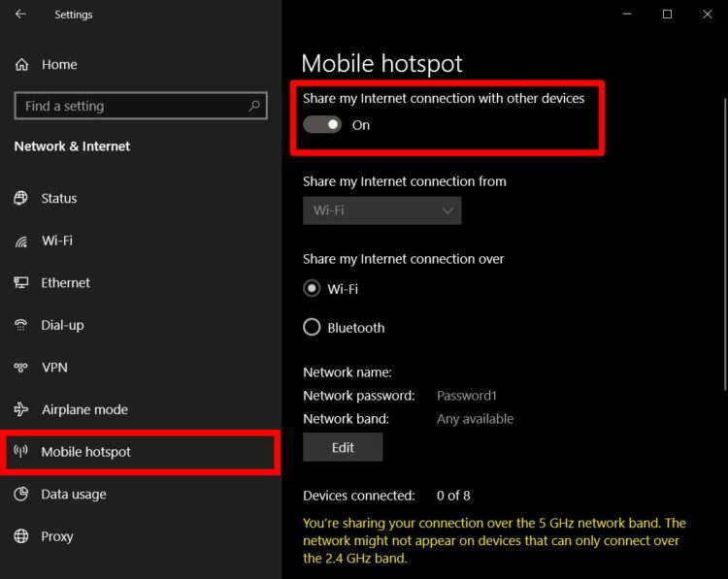Image resolution: width=728 pixels, height=579 pixels.
Task: Click the Airplane mode plane icon
Action: (x=21, y=409)
